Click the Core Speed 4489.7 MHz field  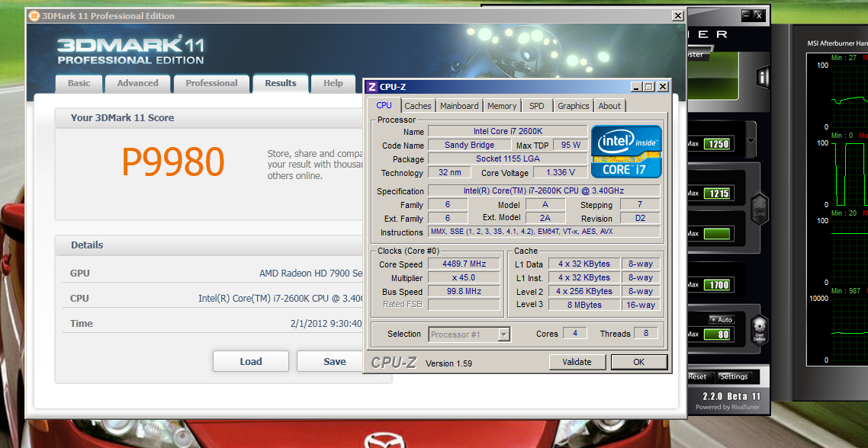pyautogui.click(x=464, y=264)
